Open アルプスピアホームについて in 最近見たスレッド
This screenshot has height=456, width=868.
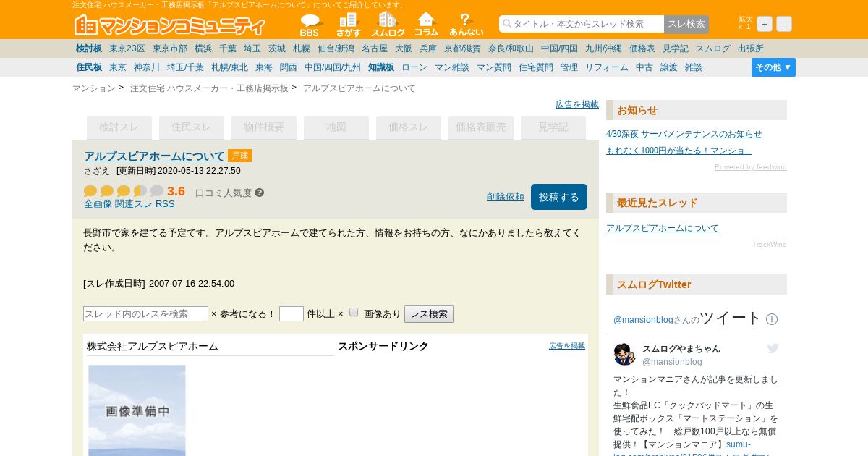point(663,228)
